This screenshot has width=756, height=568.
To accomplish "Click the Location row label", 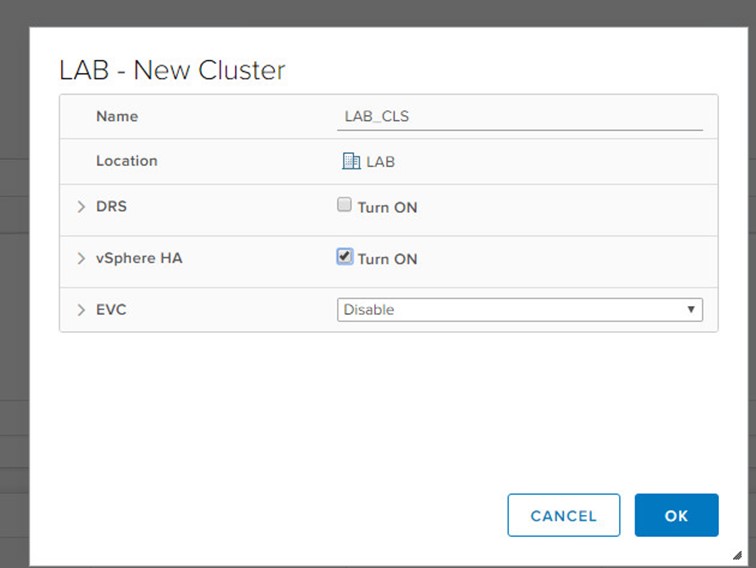I will coord(127,160).
